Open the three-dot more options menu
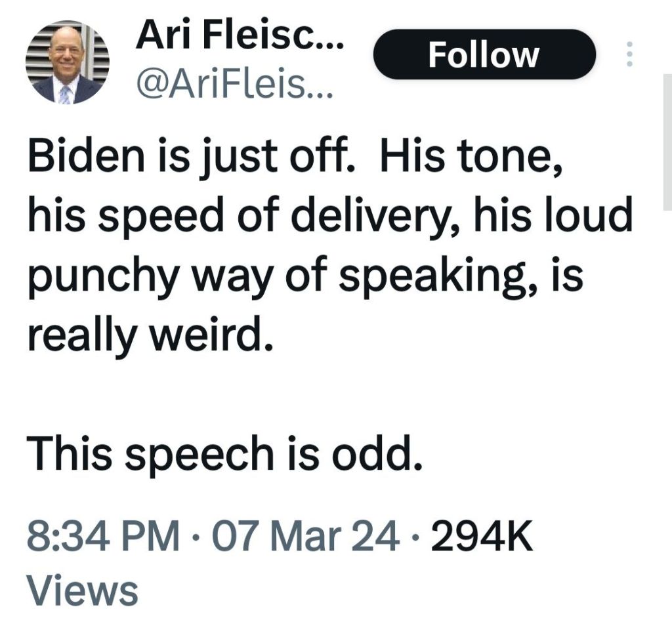This screenshot has height=626, width=672. tap(630, 54)
